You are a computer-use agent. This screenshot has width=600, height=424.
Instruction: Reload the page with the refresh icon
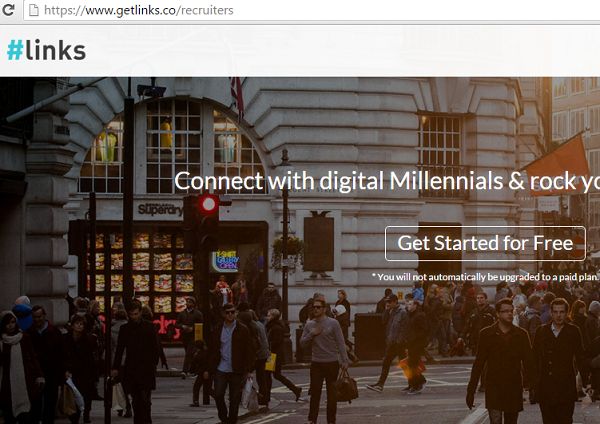pos(8,10)
